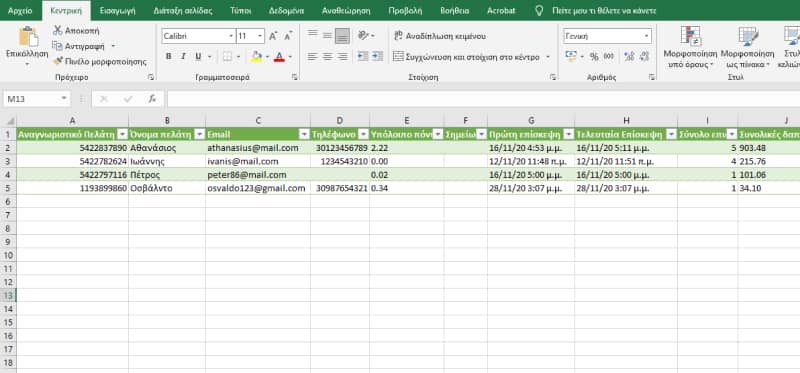
Task: Select the Αποκοπή scissors icon
Action: 58,31
